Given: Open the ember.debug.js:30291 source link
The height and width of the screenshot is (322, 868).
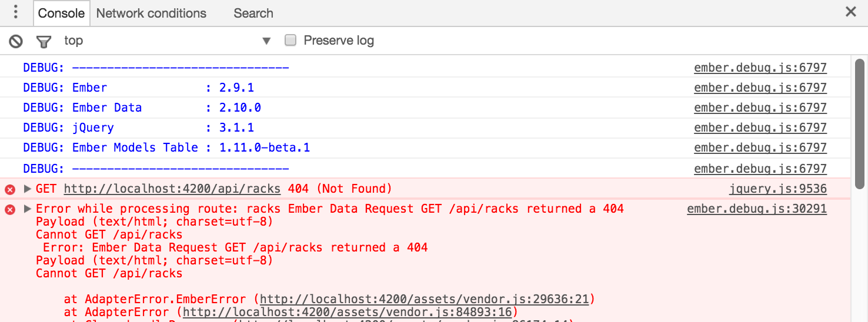Looking at the screenshot, I should tap(757, 209).
